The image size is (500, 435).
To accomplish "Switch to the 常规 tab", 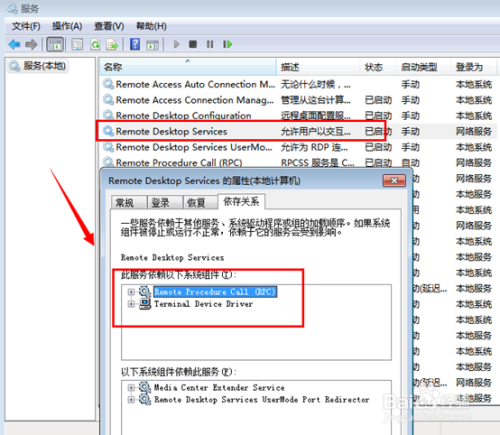I will pos(128,202).
